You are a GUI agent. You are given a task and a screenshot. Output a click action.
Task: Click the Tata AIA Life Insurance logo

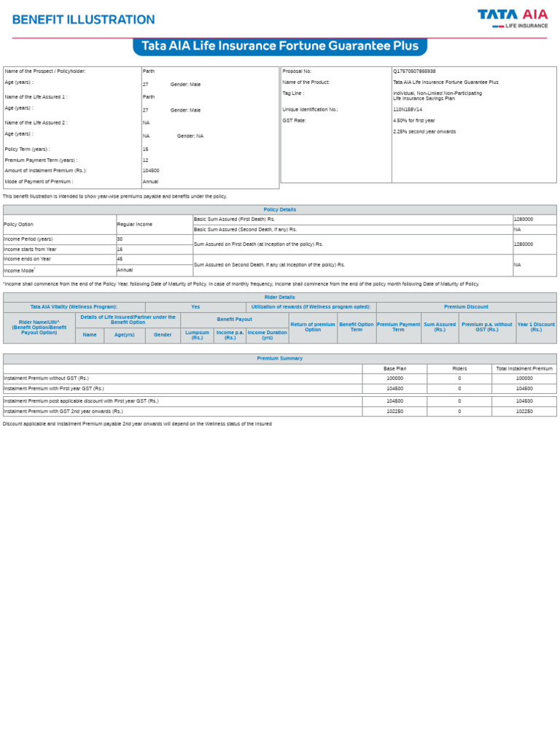[513, 19]
